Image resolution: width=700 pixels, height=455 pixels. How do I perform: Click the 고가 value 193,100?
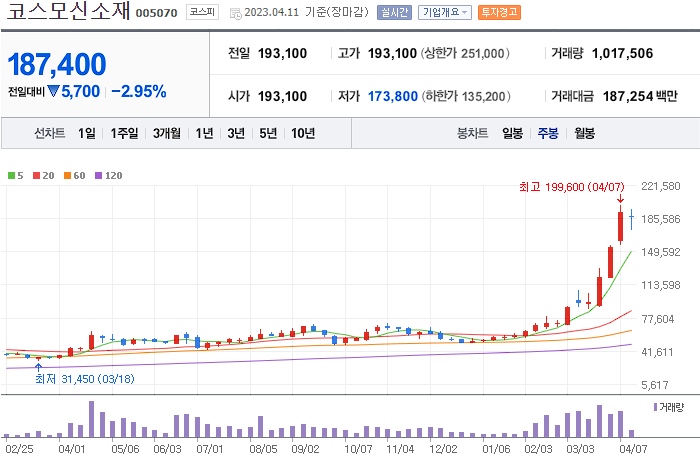pyautogui.click(x=392, y=54)
